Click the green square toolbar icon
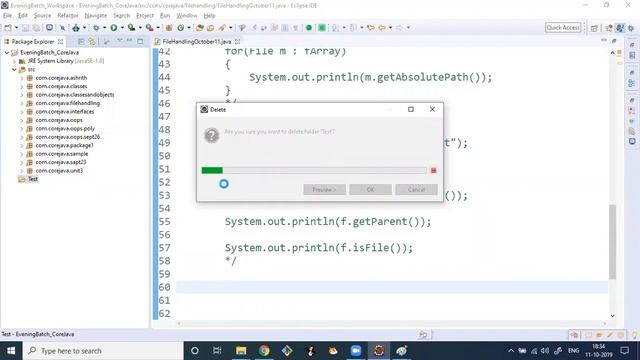Screen dimensions: 640x360 (322, 28)
